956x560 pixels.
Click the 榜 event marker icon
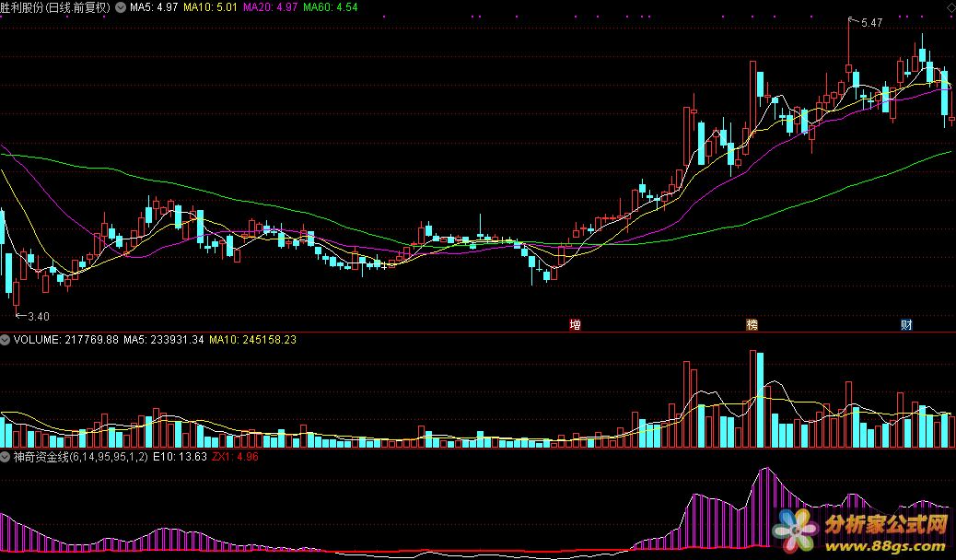click(x=752, y=324)
